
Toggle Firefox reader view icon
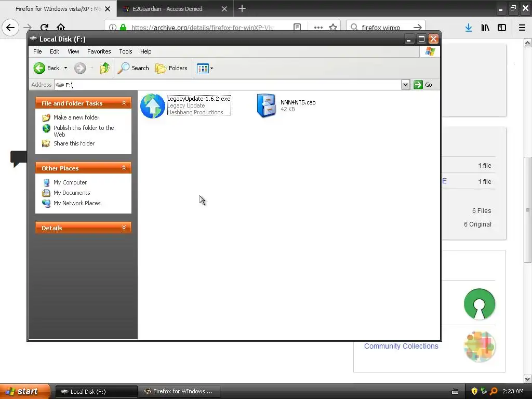point(297,27)
